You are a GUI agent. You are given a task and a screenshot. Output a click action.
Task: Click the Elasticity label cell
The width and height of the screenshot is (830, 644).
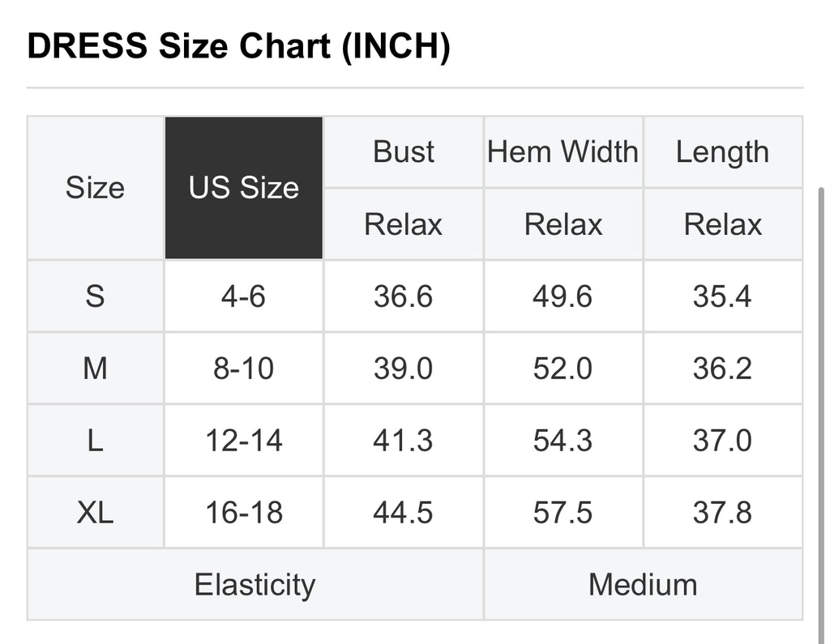point(255,585)
